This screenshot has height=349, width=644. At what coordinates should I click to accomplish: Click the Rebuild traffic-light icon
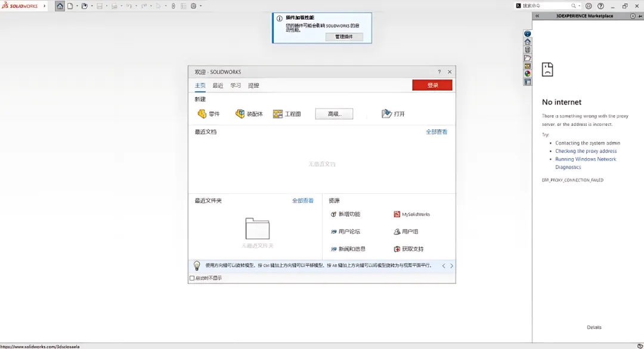click(x=174, y=6)
